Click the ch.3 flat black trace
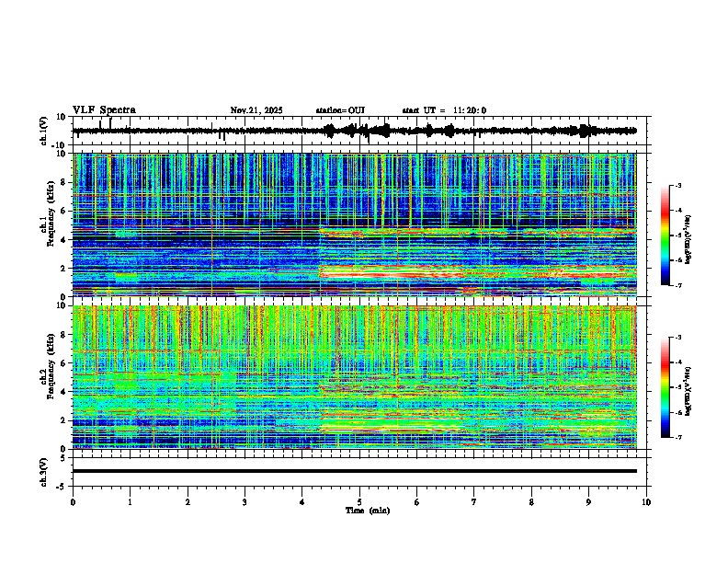The width and height of the screenshot is (728, 563). coord(354,471)
